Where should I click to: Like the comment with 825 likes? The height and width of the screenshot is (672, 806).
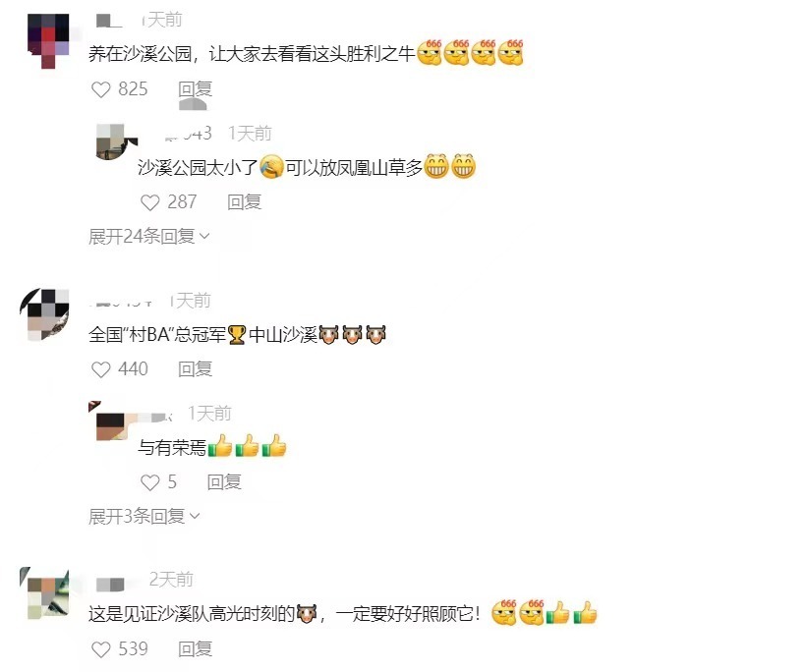point(100,90)
